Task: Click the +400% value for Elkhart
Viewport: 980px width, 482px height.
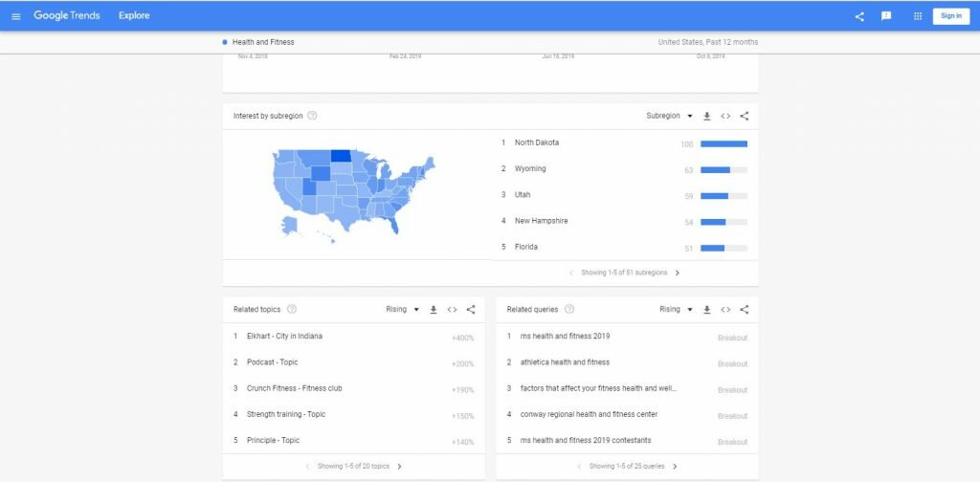Action: click(462, 338)
